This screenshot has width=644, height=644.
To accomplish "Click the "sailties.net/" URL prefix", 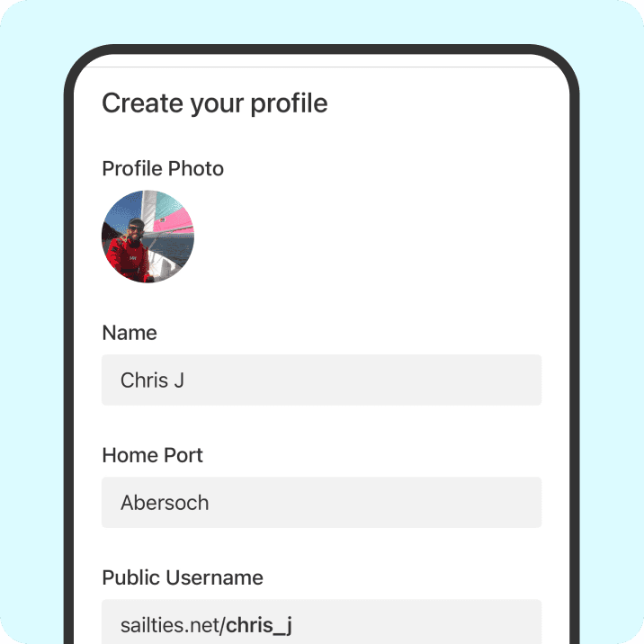I will [x=173, y=625].
